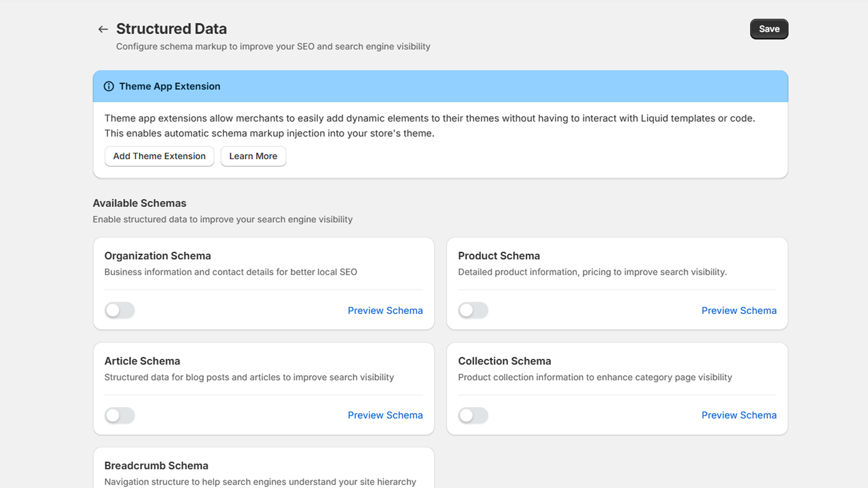Enable the Organization Schema toggle

coord(119,310)
